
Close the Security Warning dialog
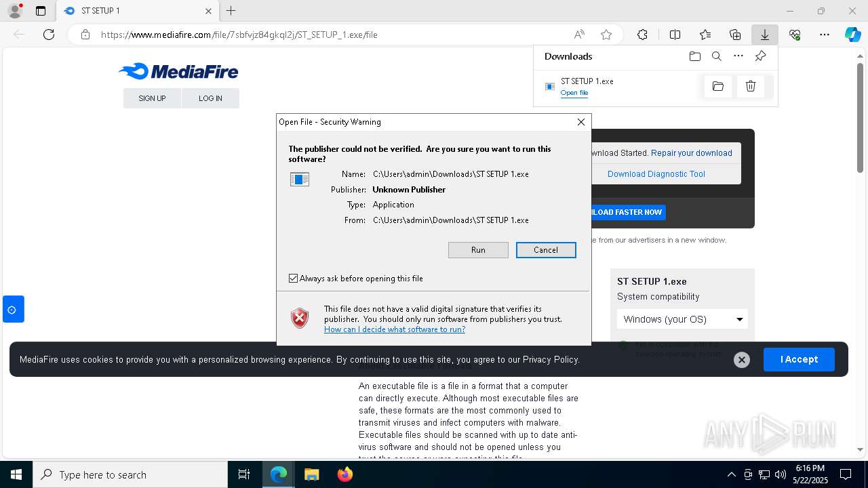point(581,122)
